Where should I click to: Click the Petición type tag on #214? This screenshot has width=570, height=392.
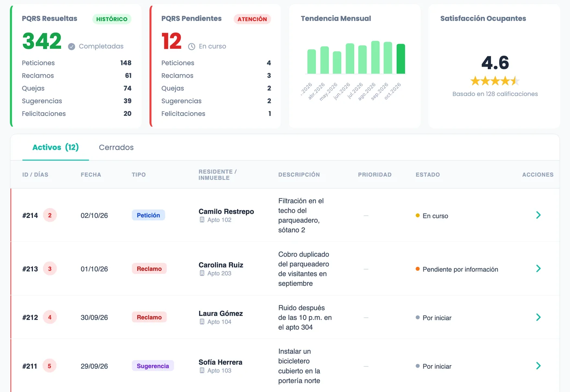click(148, 215)
